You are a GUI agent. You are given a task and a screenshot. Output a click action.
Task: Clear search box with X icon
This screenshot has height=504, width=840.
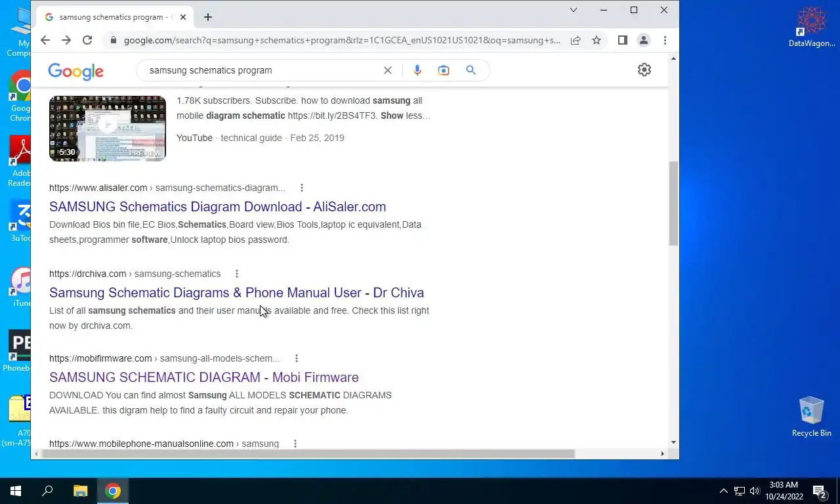point(388,70)
